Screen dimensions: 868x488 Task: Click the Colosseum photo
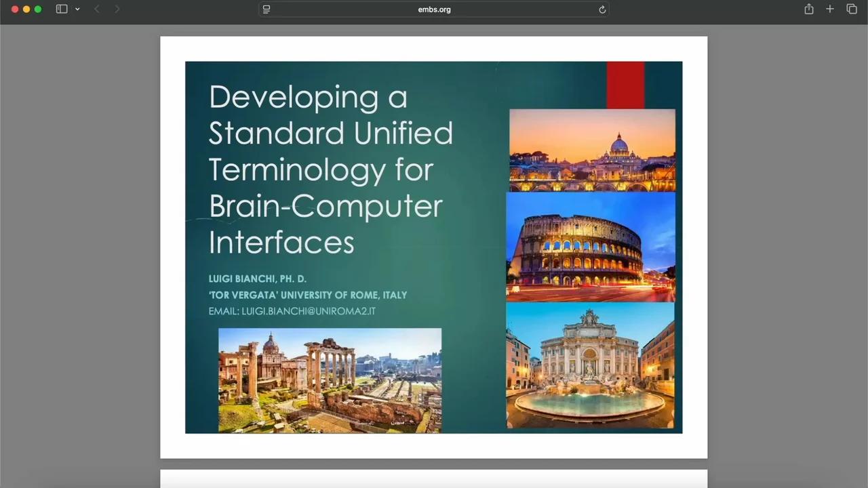pos(591,247)
